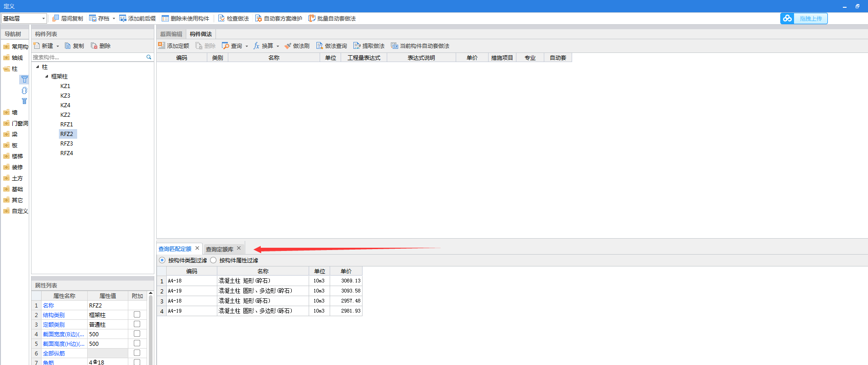Image resolution: width=868 pixels, height=365 pixels.
Task: Switch to the 查询定额库 tab
Action: click(220, 249)
